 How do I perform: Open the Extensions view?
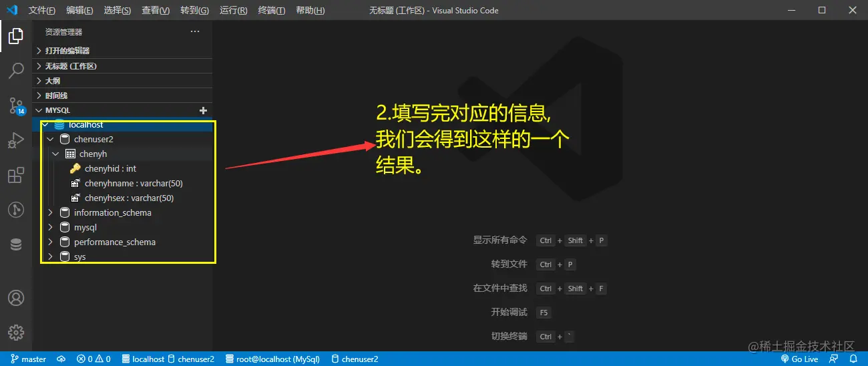(16, 176)
